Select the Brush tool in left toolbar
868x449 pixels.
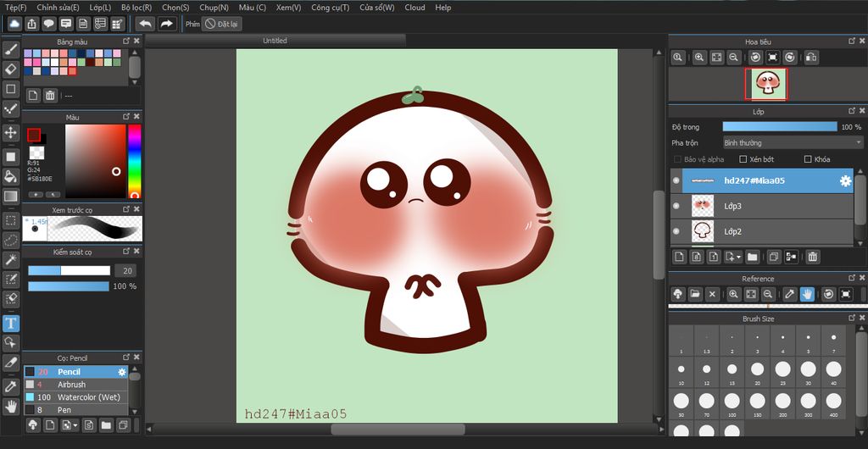pyautogui.click(x=11, y=50)
